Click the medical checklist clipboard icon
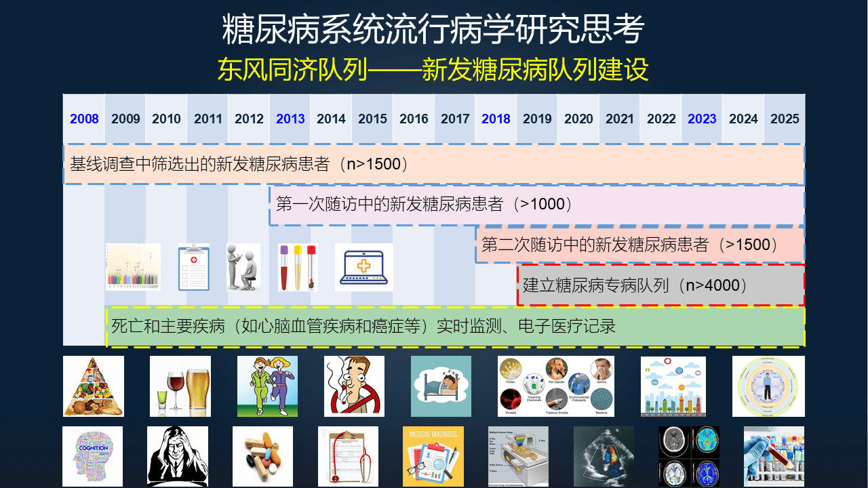Viewport: 868px width, 488px height. [193, 268]
